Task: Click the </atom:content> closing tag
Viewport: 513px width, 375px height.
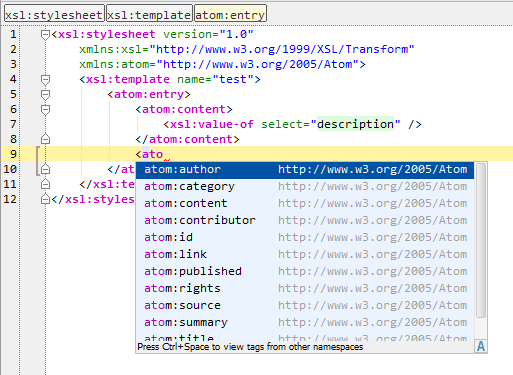Action: coord(187,139)
